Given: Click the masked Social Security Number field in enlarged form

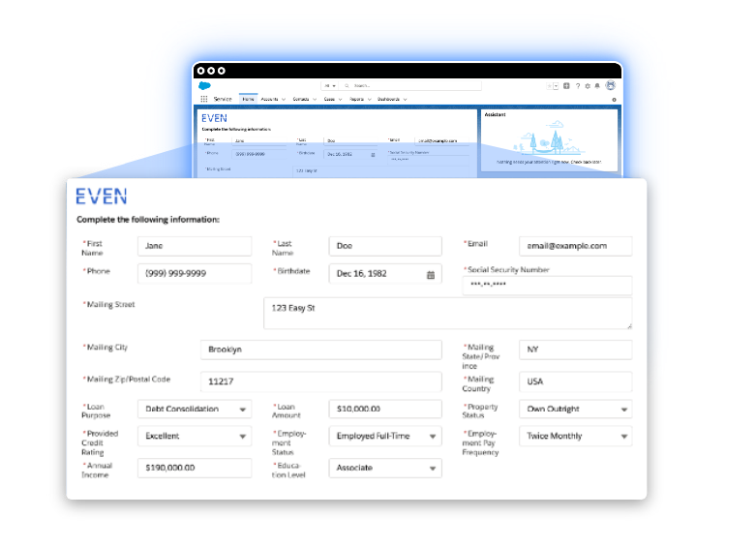Looking at the screenshot, I should [x=547, y=285].
